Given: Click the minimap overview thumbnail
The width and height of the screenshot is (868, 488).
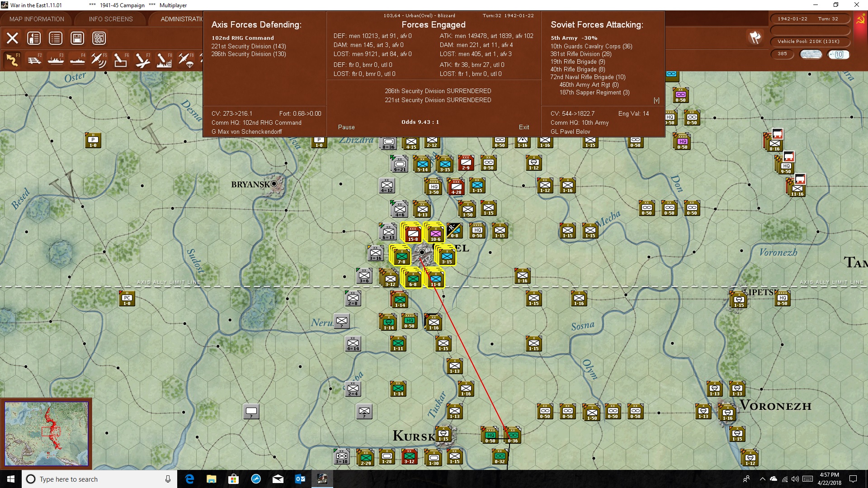Looking at the screenshot, I should (47, 434).
